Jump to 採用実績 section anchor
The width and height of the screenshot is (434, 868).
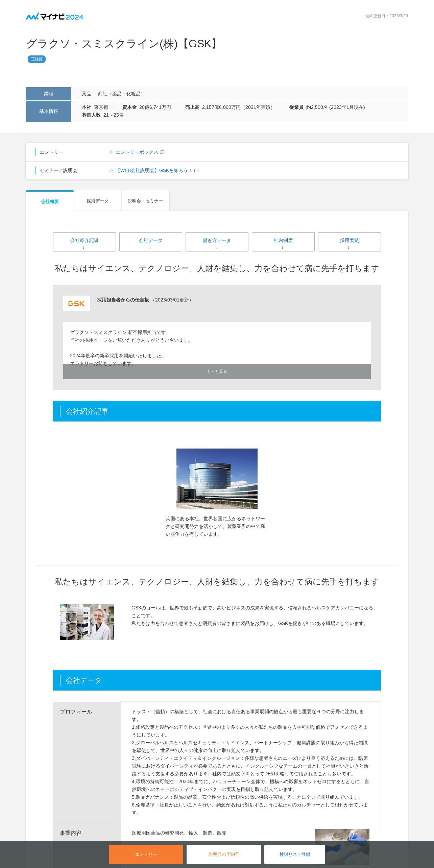[349, 242]
